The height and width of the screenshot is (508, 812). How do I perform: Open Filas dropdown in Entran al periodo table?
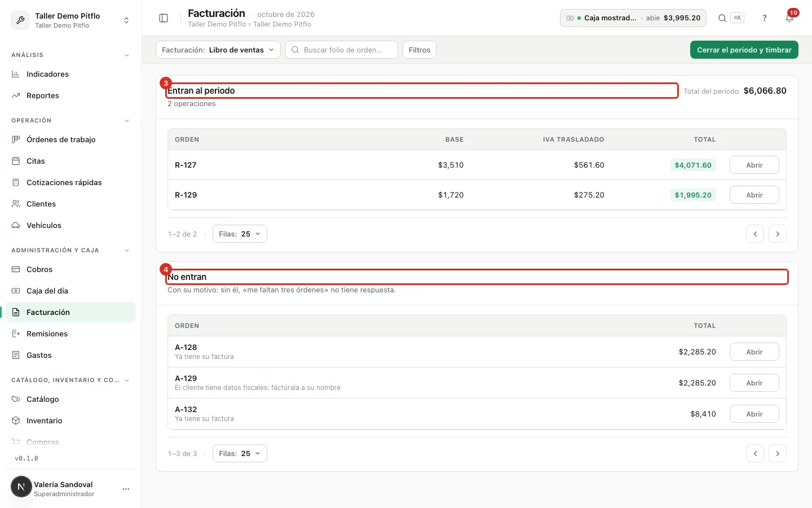[x=240, y=234]
